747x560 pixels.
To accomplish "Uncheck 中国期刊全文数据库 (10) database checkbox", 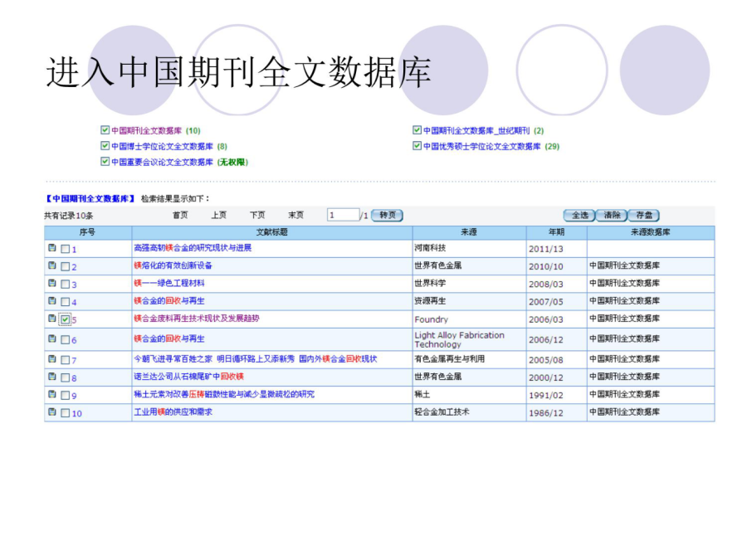I will (x=105, y=129).
